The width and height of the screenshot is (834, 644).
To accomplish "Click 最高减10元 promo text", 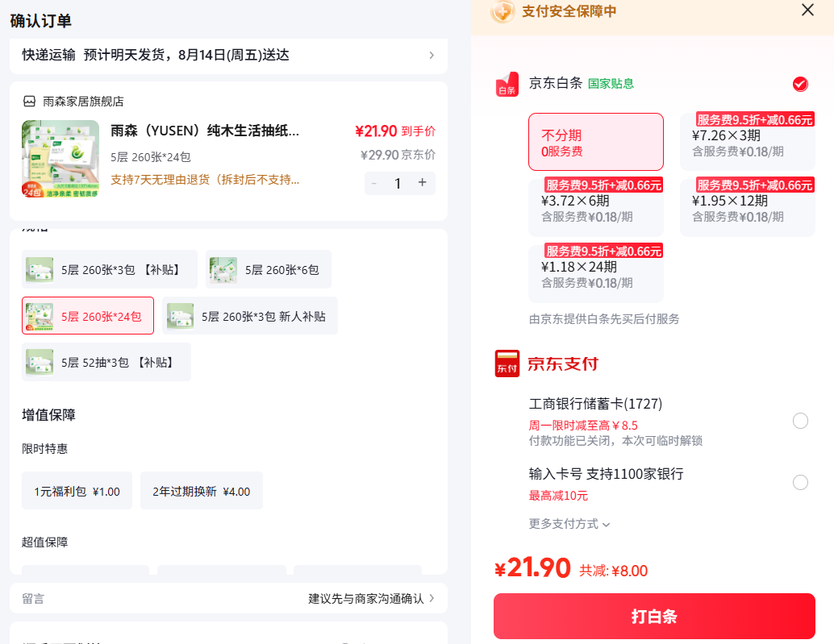I will 558,495.
